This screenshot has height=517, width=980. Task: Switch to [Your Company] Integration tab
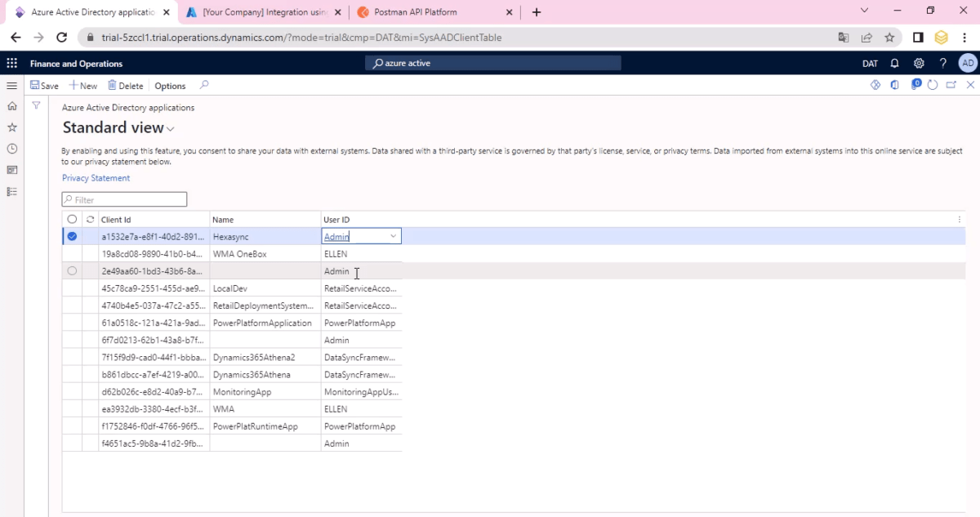click(264, 12)
